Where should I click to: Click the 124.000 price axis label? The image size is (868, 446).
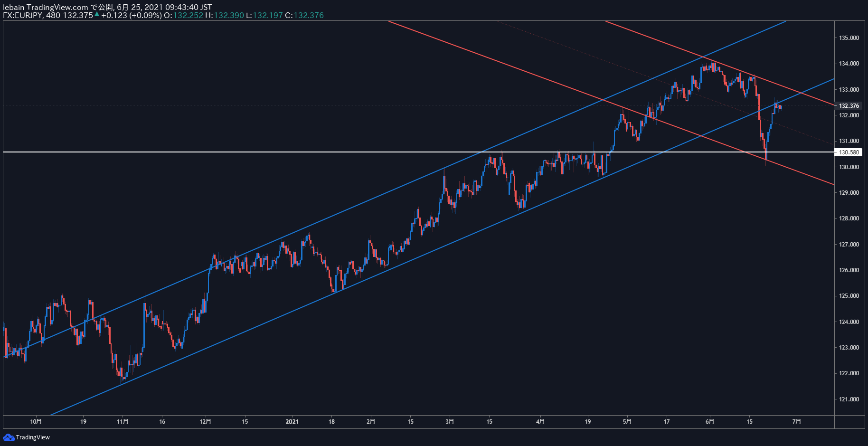[x=849, y=322]
